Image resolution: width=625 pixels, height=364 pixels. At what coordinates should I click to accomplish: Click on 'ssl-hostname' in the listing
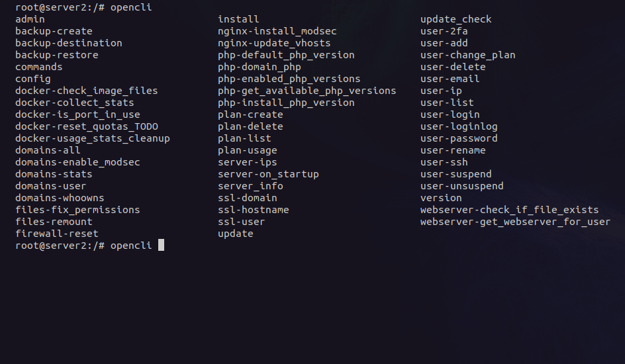pyautogui.click(x=254, y=210)
